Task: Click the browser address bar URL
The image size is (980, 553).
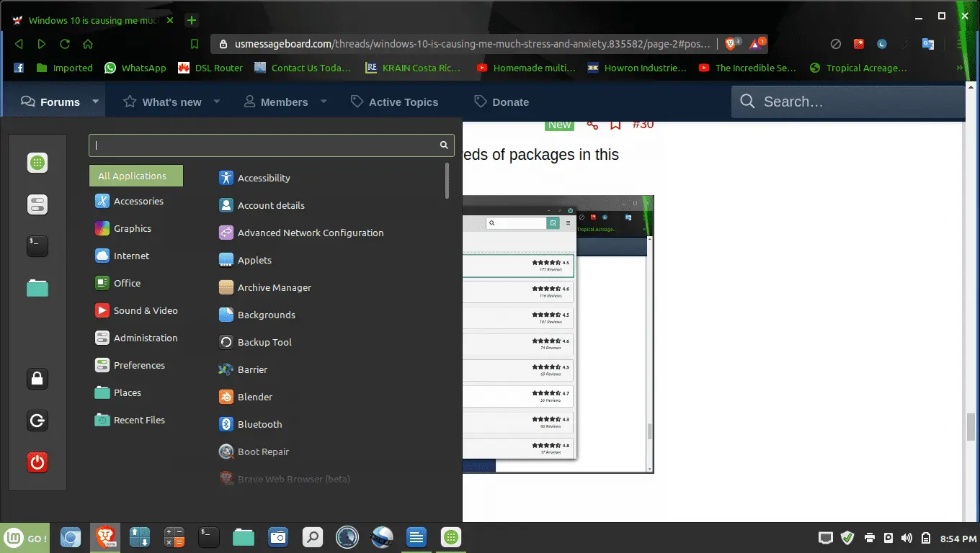Action: click(x=473, y=44)
